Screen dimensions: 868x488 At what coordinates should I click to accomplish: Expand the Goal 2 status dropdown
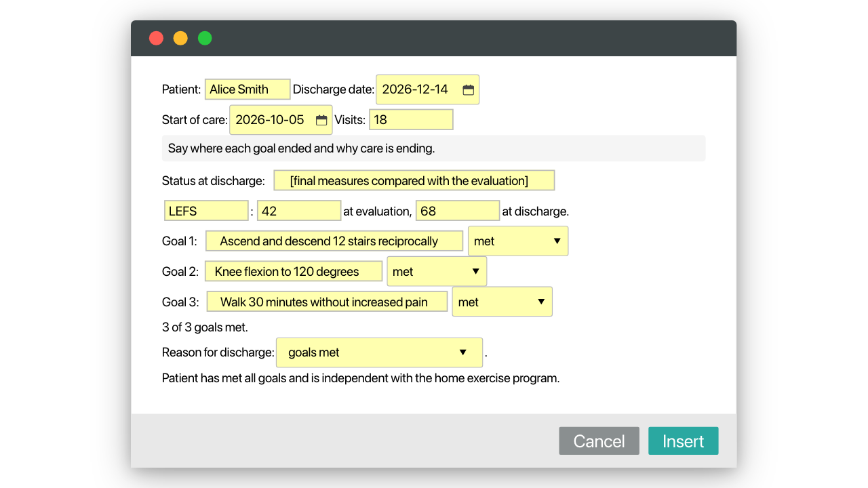coord(437,272)
